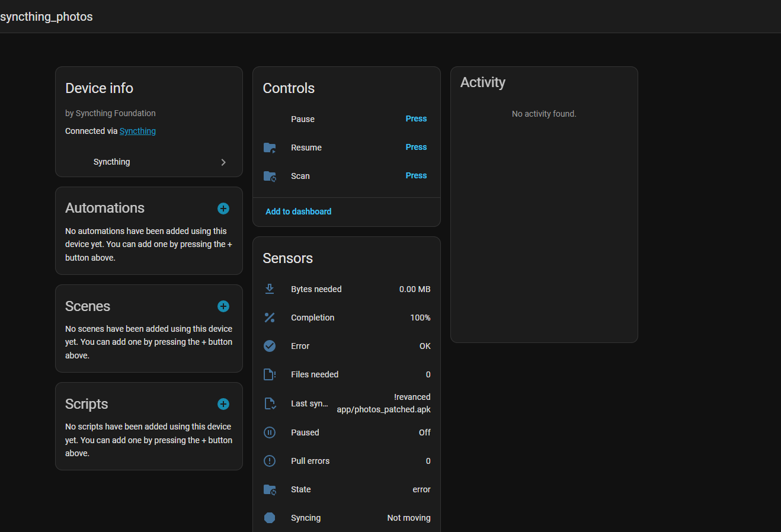
Task: Expand the Syncthing integration row chevron
Action: tap(223, 162)
